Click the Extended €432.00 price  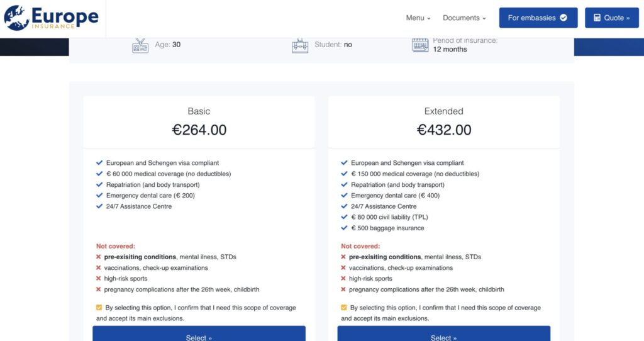(x=444, y=130)
